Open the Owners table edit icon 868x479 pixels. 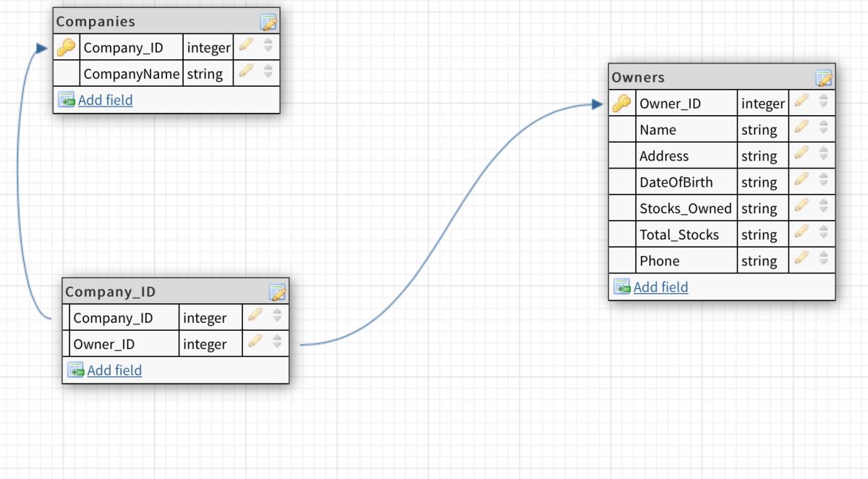pyautogui.click(x=825, y=78)
